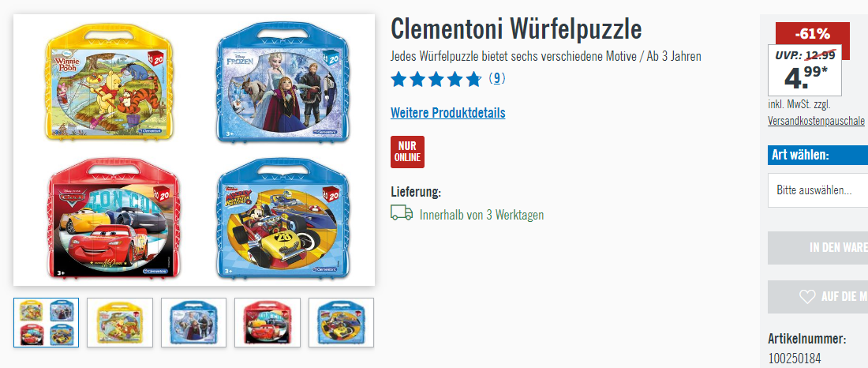
Task: Click the NUR ONLINE red badge
Action: point(407,152)
